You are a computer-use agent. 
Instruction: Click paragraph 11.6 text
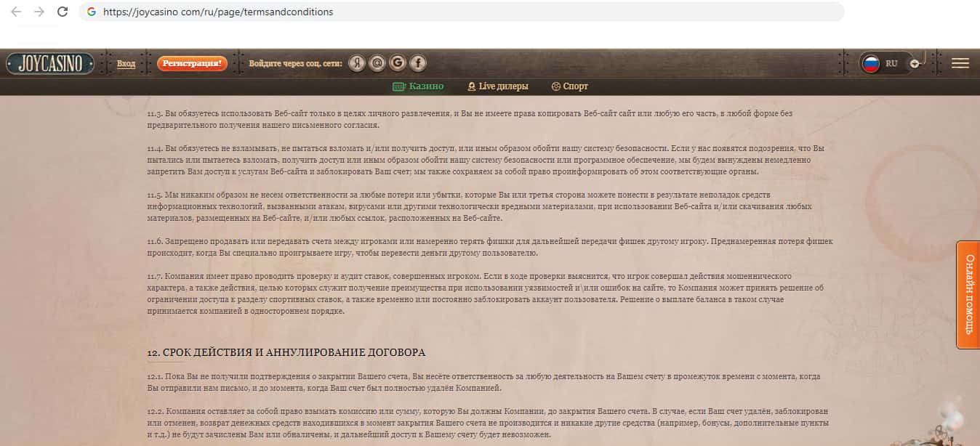tap(490, 247)
